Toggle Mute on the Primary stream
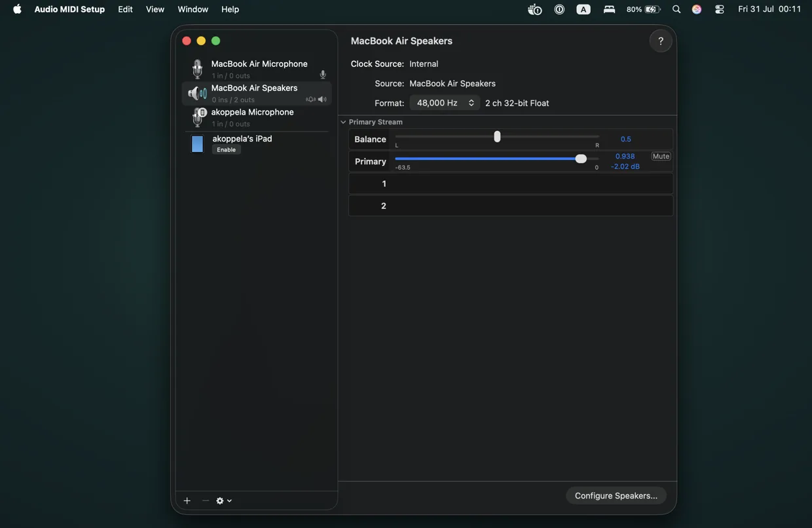Screen dimensions: 812x528 coord(661,156)
